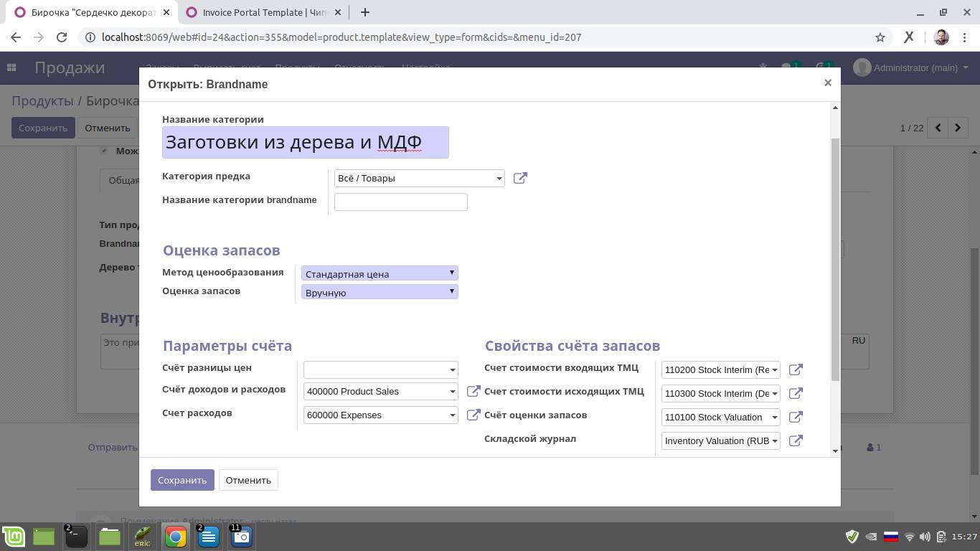This screenshot has height=551, width=980.
Task: Open the apps grid menu icon
Action: (11, 67)
